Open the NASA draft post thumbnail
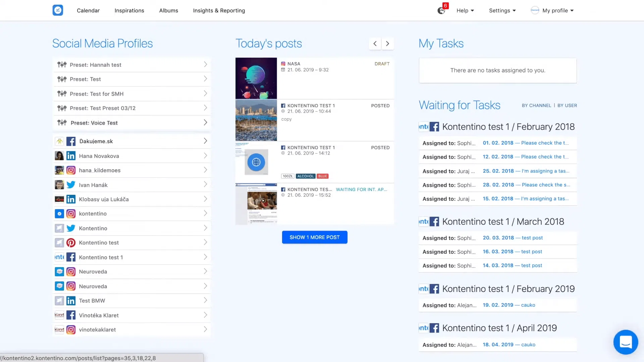 click(x=256, y=78)
